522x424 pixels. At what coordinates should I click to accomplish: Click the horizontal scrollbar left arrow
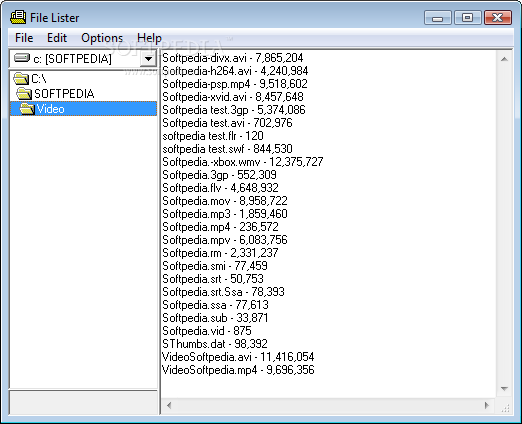click(169, 405)
